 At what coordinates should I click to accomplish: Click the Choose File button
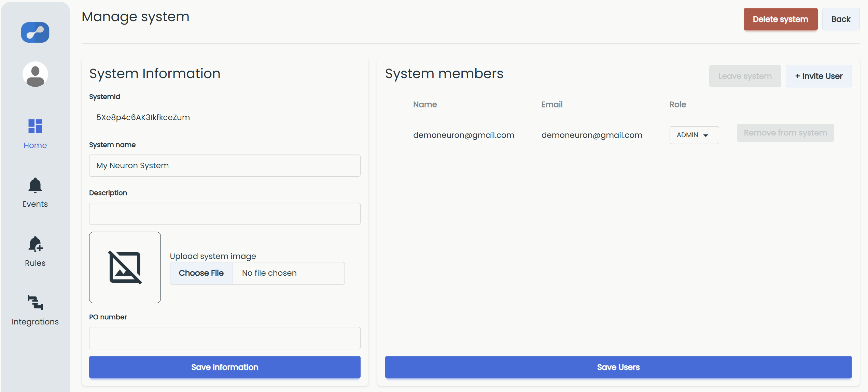click(x=201, y=273)
